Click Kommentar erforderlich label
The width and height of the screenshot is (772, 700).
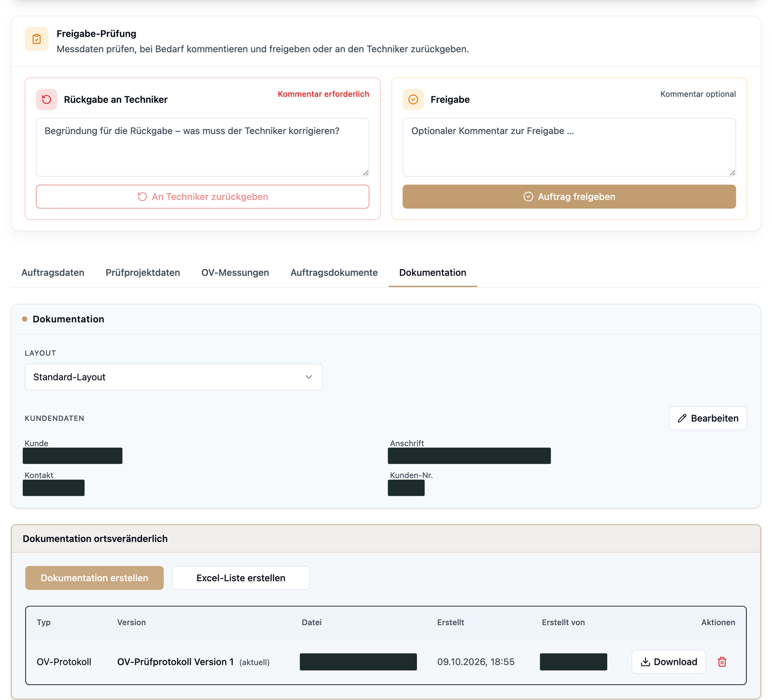[323, 94]
